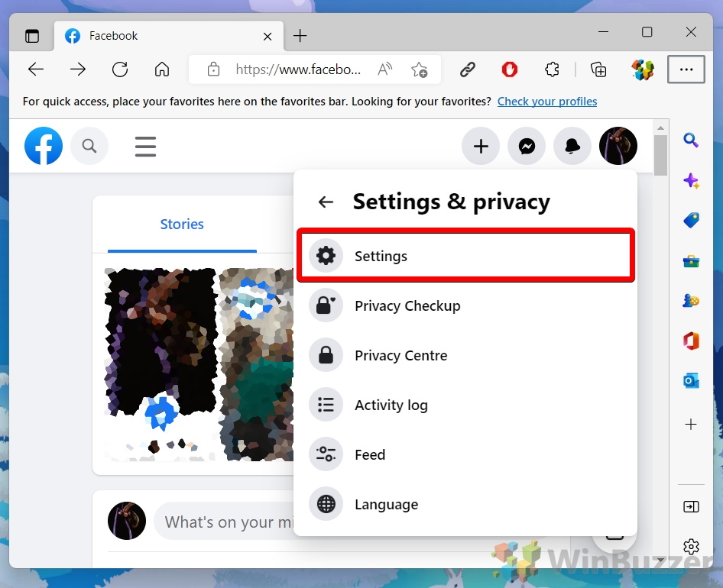
Task: Open the Extensions puzzle icon
Action: [x=552, y=69]
